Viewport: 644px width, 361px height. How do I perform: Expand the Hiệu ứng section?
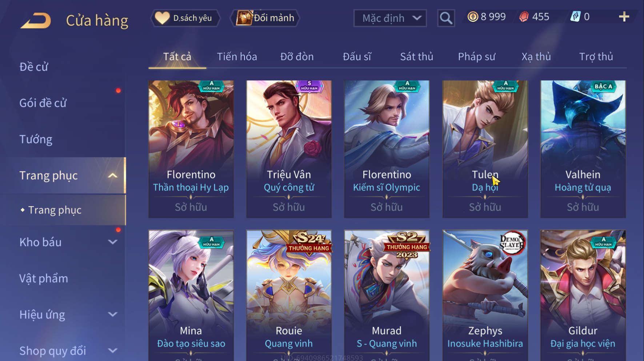(113, 314)
